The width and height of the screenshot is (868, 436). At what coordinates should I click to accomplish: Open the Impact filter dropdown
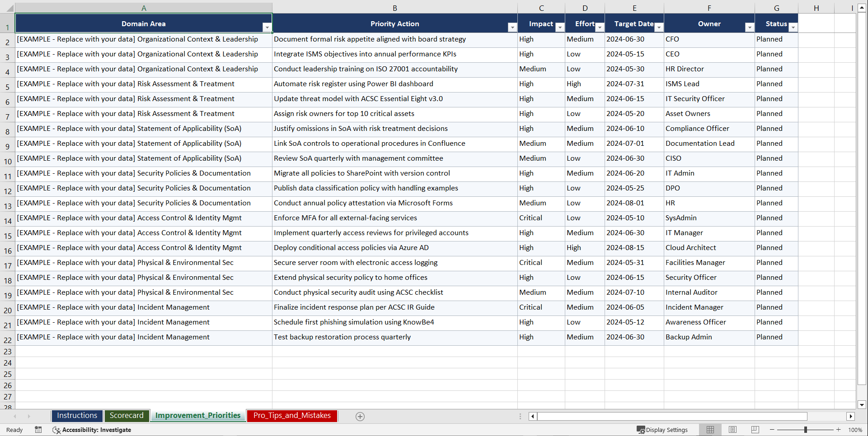click(x=560, y=27)
